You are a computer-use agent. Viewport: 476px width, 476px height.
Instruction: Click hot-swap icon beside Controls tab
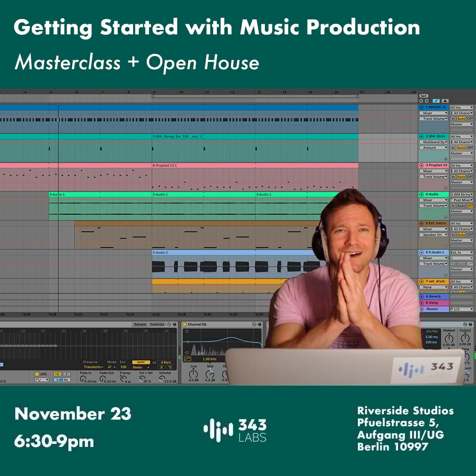(169, 324)
